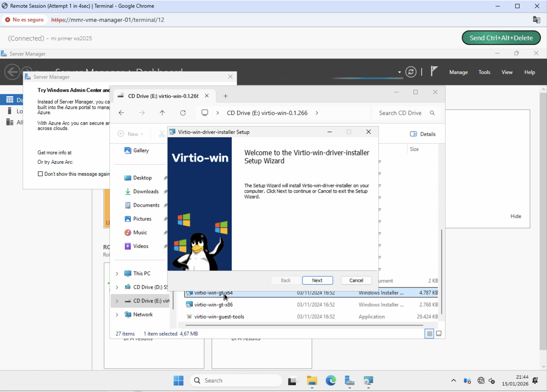Click Next in the Virtio-win setup wizard
547x392 pixels.
click(x=318, y=280)
